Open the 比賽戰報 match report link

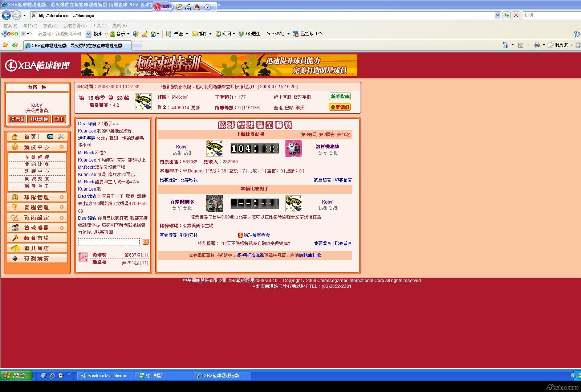189,180
